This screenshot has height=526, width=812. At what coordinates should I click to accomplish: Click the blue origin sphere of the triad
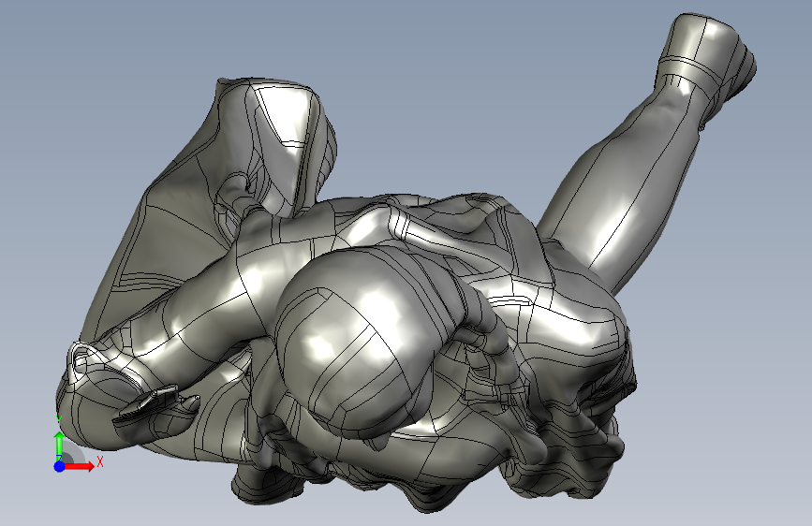click(x=60, y=466)
